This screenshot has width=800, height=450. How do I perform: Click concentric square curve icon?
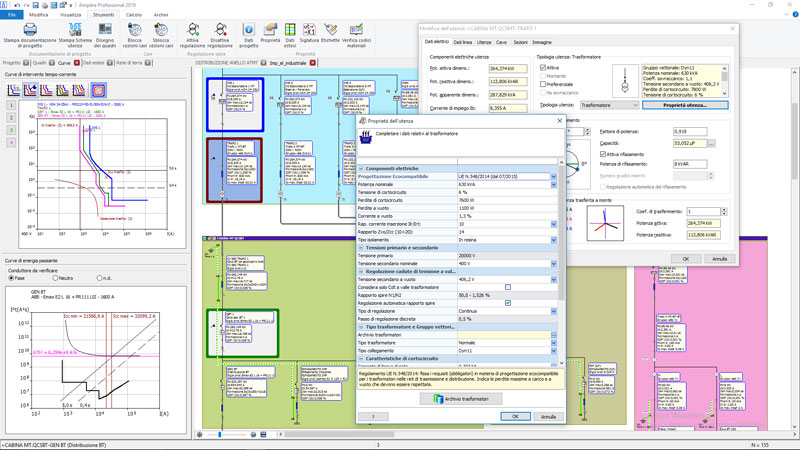pyautogui.click(x=98, y=90)
